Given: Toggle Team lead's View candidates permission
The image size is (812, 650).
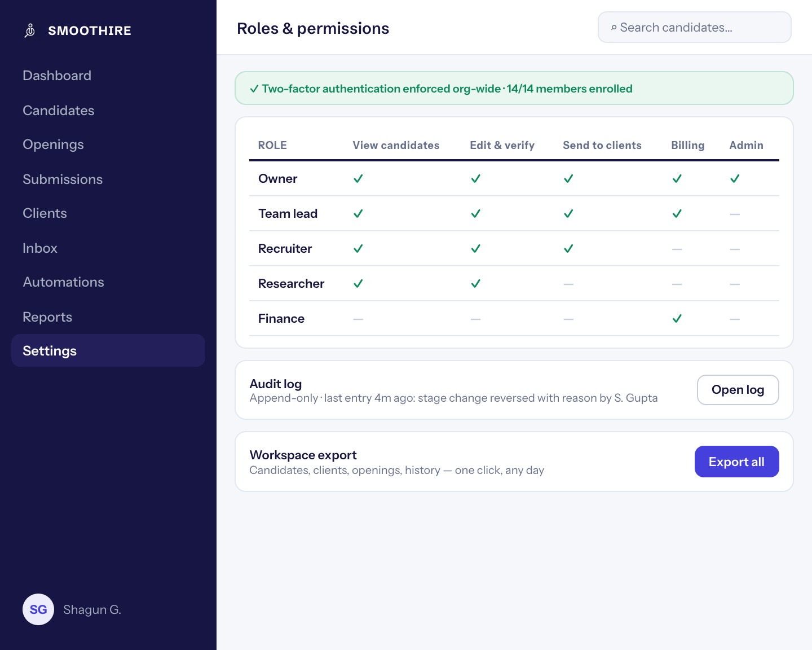Looking at the screenshot, I should tap(358, 214).
